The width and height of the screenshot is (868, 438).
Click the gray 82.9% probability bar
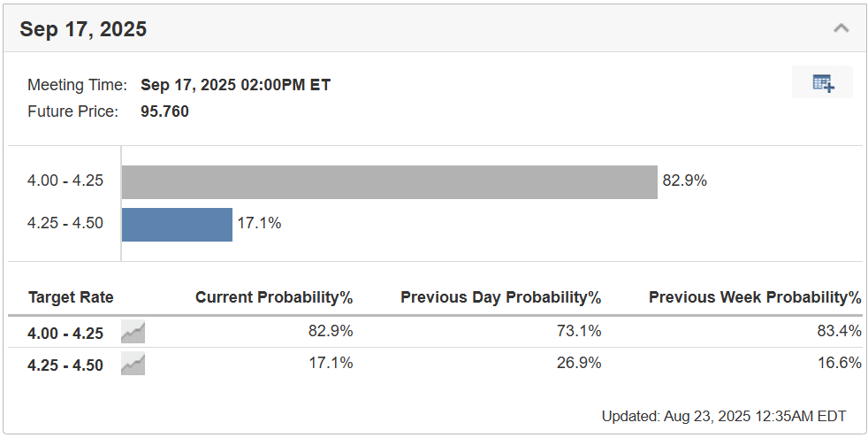(x=389, y=182)
